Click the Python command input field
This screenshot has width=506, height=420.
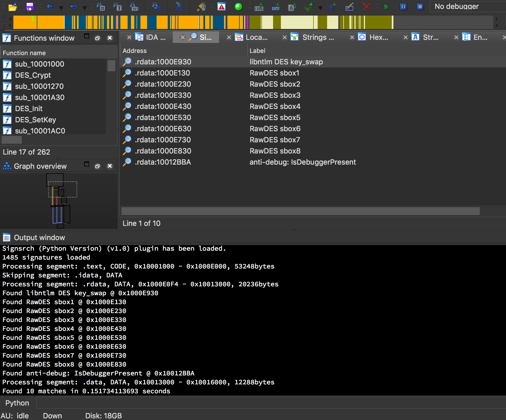271,403
